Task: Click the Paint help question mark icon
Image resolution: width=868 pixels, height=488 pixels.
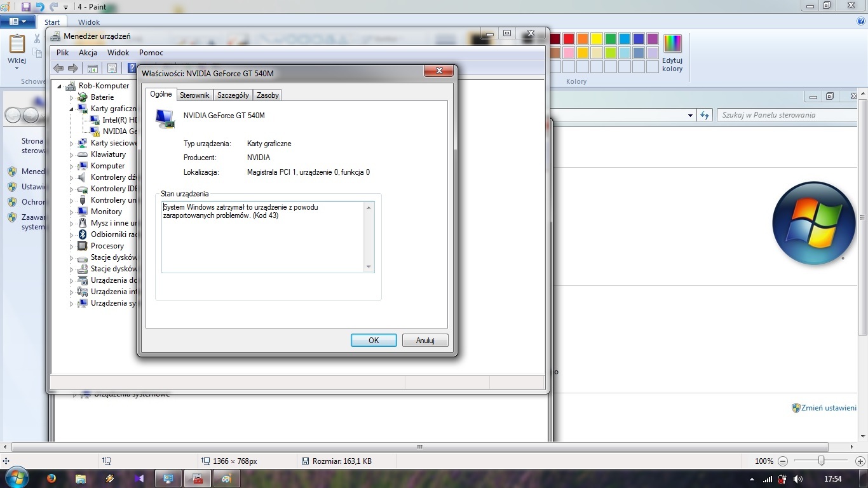Action: tap(861, 21)
